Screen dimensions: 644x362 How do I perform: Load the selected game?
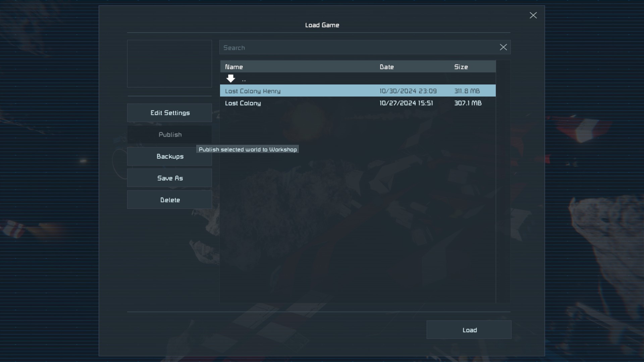click(469, 330)
